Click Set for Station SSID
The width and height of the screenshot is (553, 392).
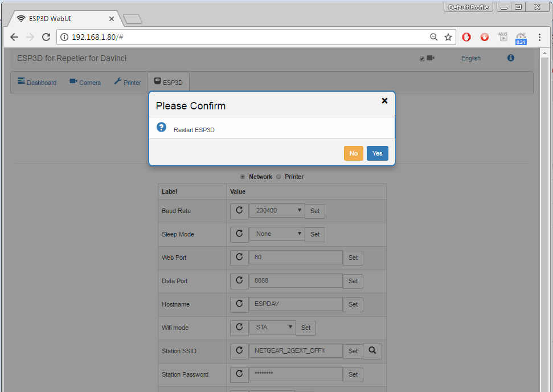coord(353,351)
